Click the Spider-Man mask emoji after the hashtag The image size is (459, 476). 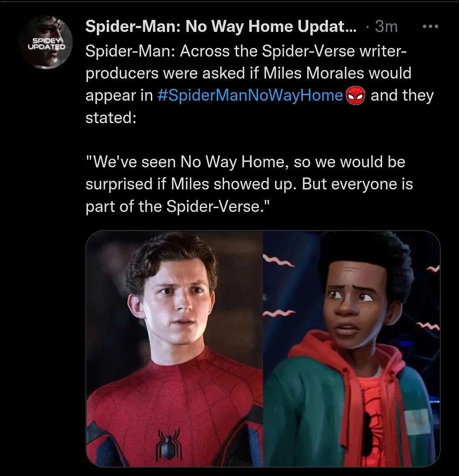355,95
